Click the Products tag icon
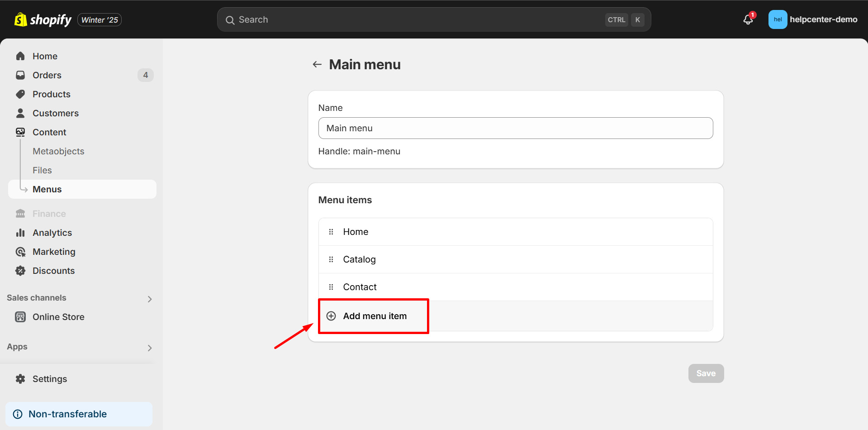The image size is (868, 430). pyautogui.click(x=20, y=94)
